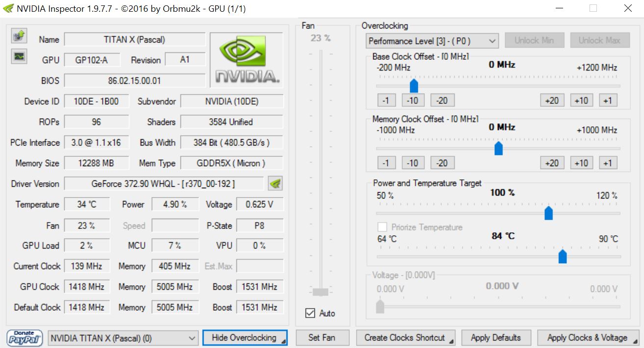Screen dimensions: 644x348
Task: Open the sensor monitoring graph icon
Action: (19, 56)
